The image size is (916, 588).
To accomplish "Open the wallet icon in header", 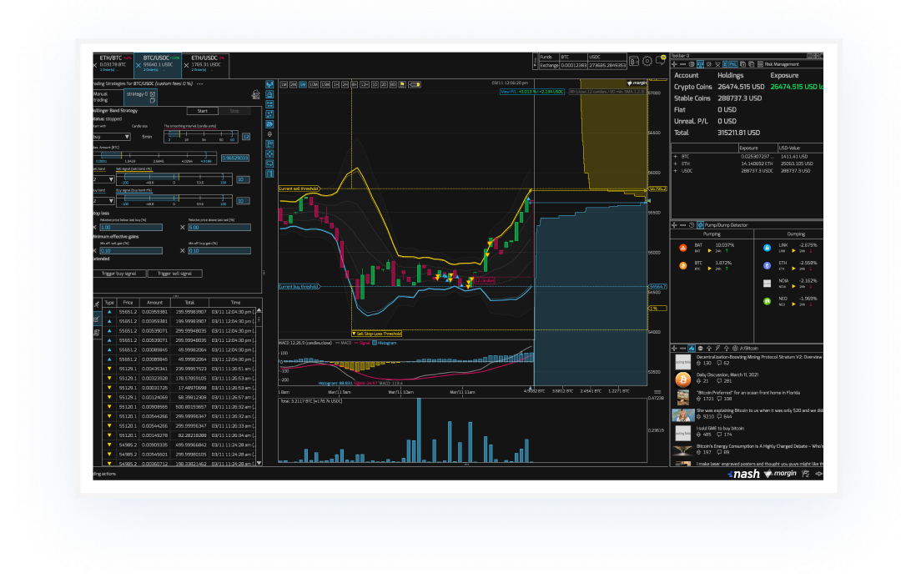I will pyautogui.click(x=634, y=61).
